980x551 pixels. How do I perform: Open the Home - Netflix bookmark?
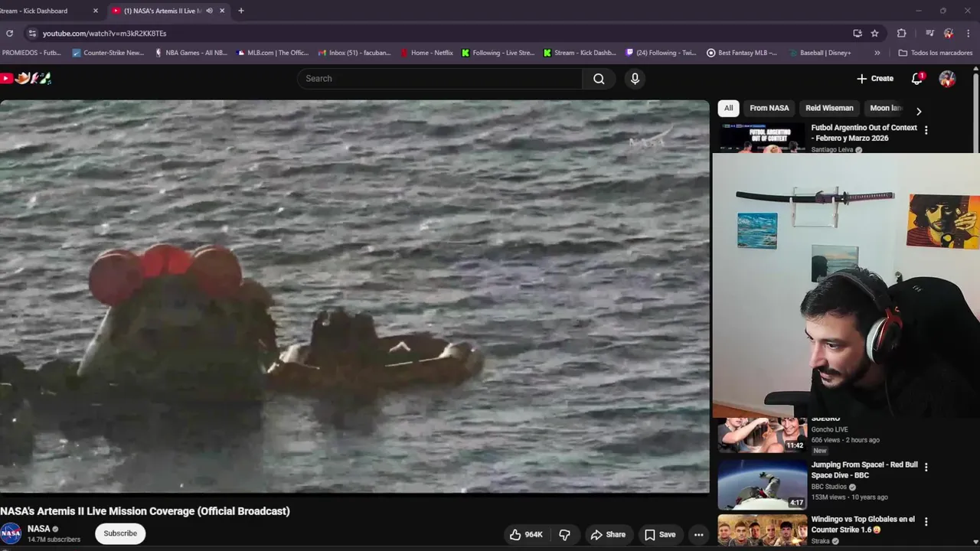point(427,53)
